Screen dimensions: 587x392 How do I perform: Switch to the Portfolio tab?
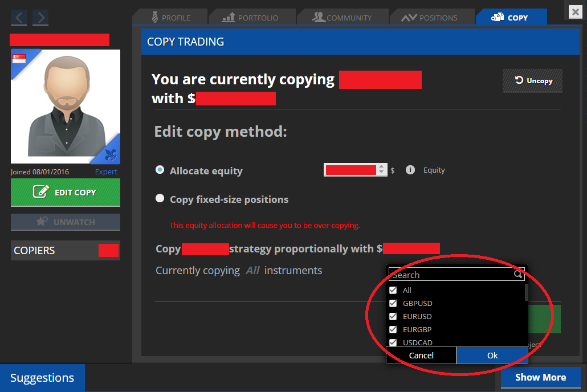click(x=251, y=18)
